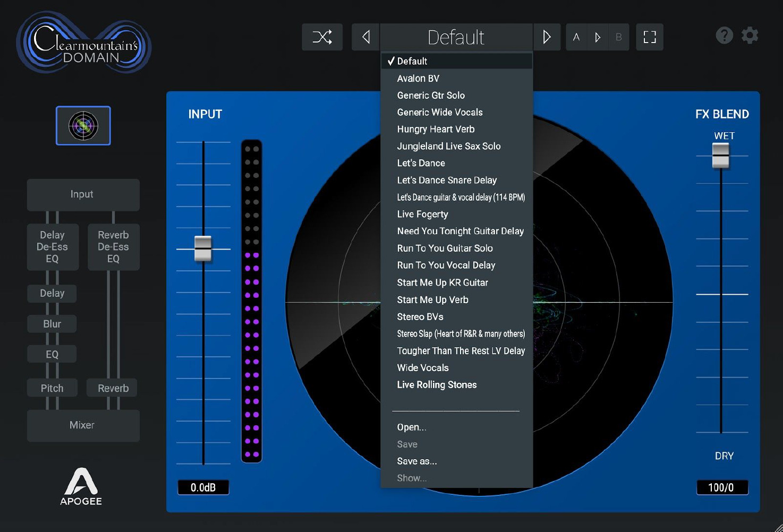The image size is (783, 532).
Task: Open the Reverb De-Ess EQ module
Action: pyautogui.click(x=113, y=247)
